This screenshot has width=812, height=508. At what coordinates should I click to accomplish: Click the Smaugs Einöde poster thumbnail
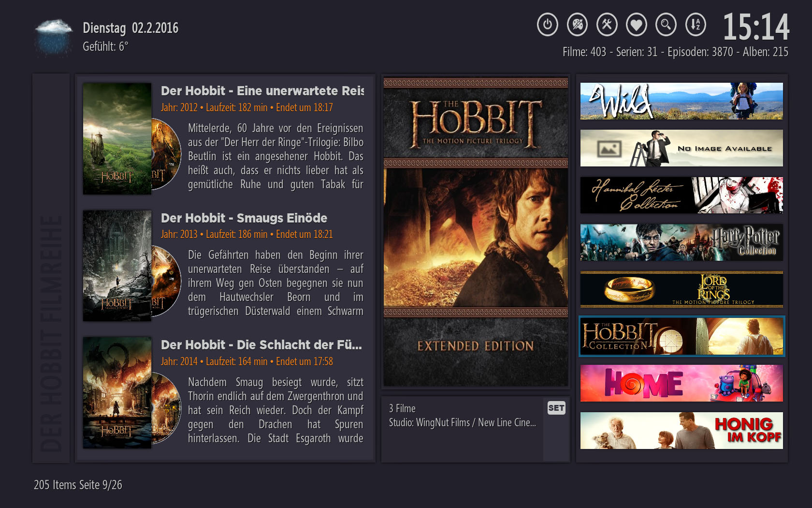(117, 266)
